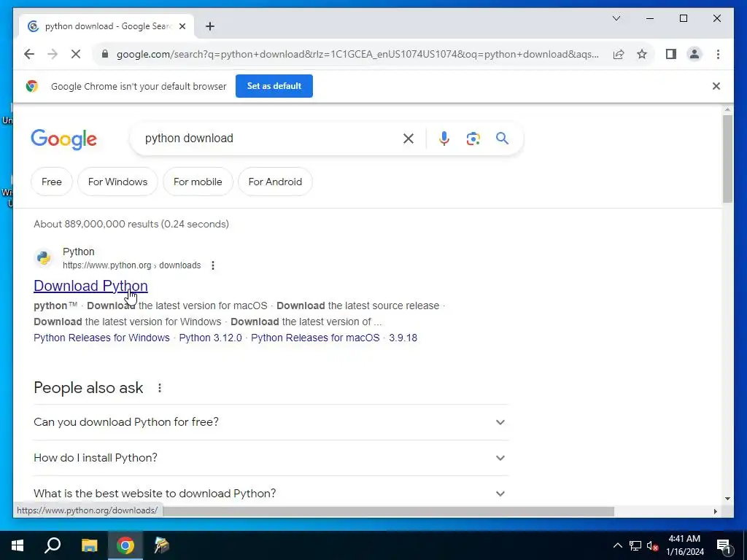Screen dimensions: 747x560
Task: Open the Windows notification center
Action: 724,546
